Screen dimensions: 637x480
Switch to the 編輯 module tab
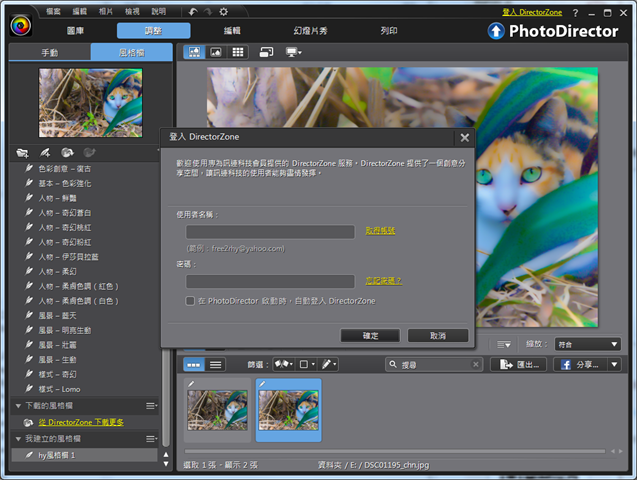pos(232,31)
